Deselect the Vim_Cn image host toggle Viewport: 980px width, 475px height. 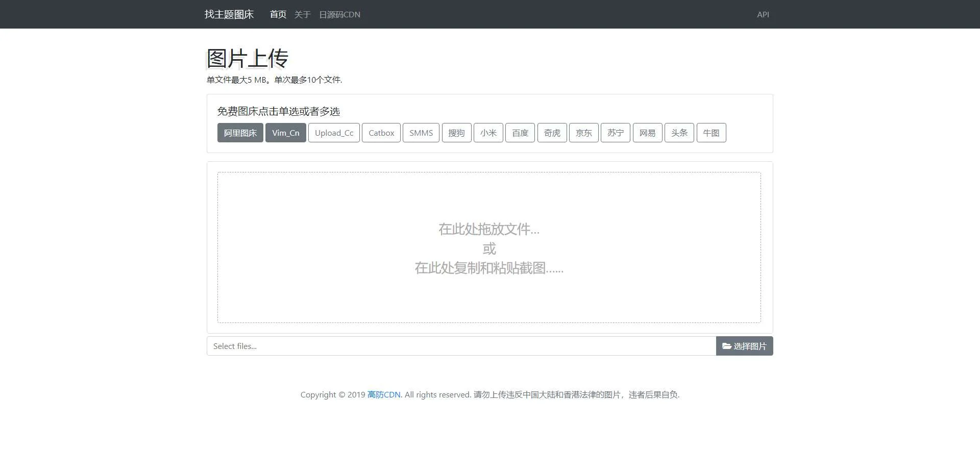(x=285, y=133)
